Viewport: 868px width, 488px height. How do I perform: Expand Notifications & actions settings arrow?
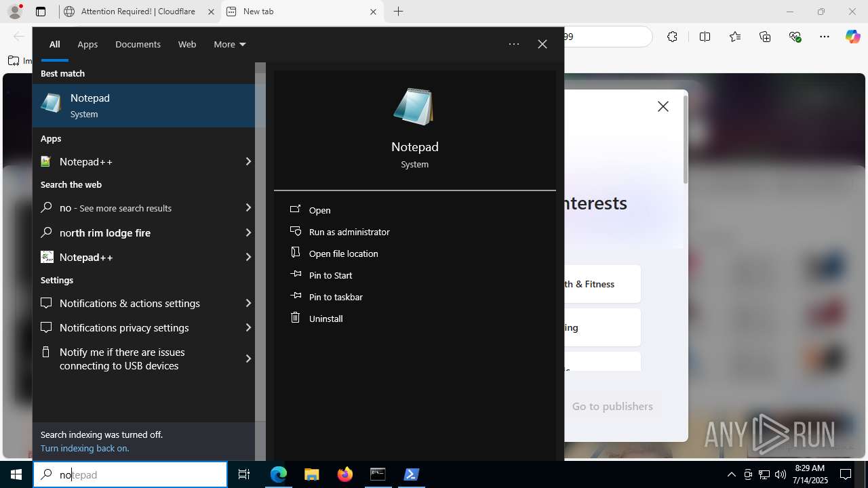[x=248, y=303]
